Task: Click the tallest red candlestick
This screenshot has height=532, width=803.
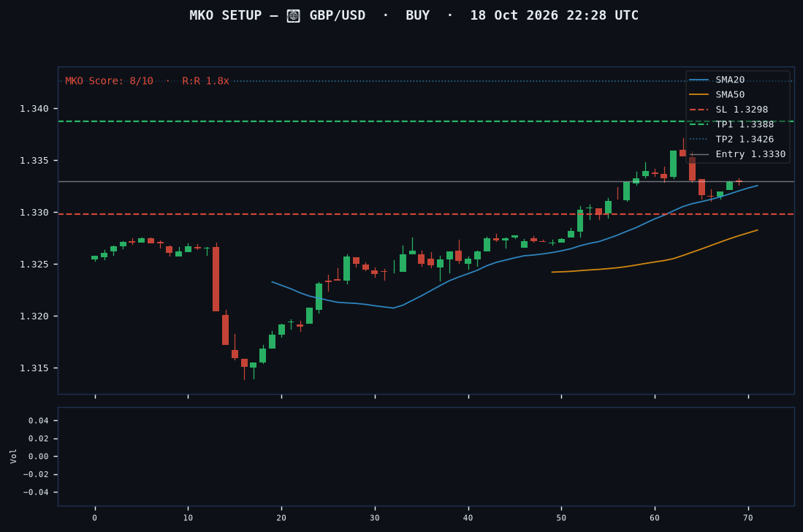Action: (x=216, y=279)
